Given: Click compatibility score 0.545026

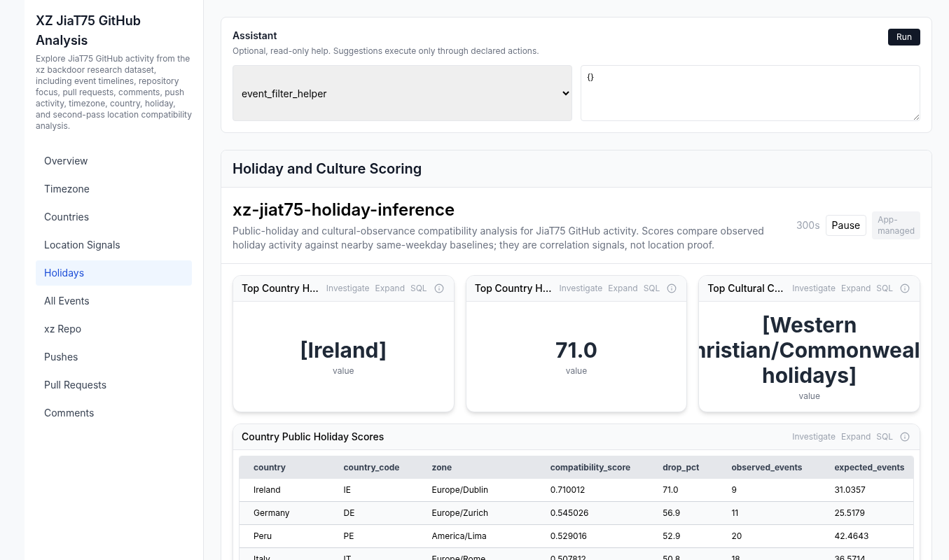Looking at the screenshot, I should click(x=569, y=513).
